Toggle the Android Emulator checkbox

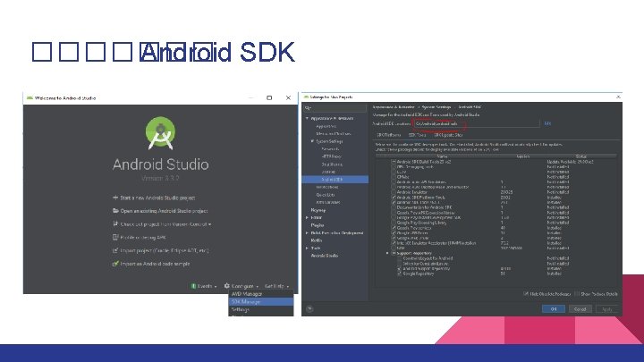point(394,192)
